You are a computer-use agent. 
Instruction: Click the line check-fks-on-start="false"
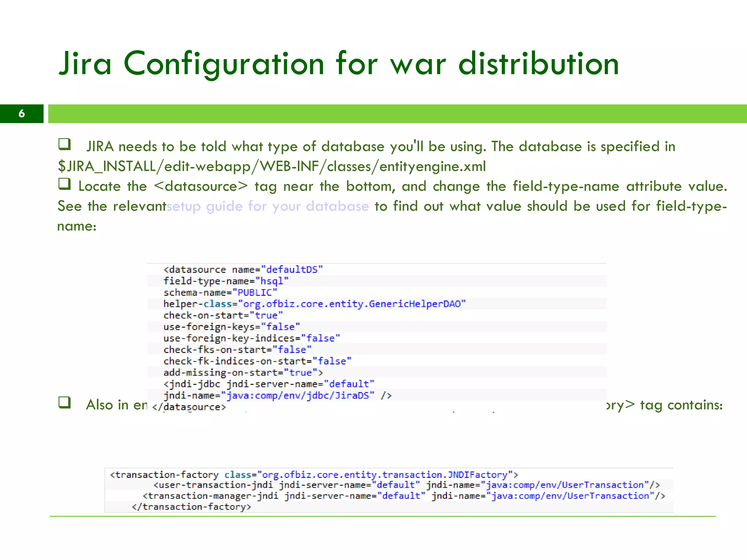pyautogui.click(x=237, y=350)
